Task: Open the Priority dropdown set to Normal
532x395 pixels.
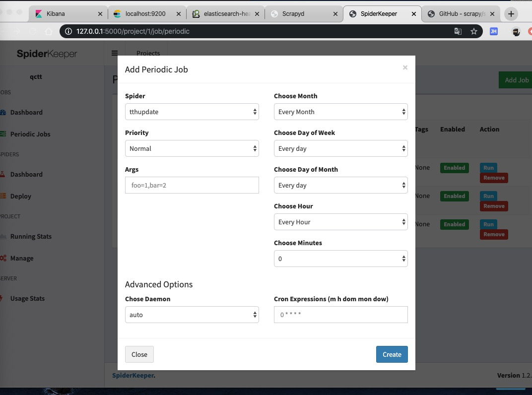Action: coord(192,148)
